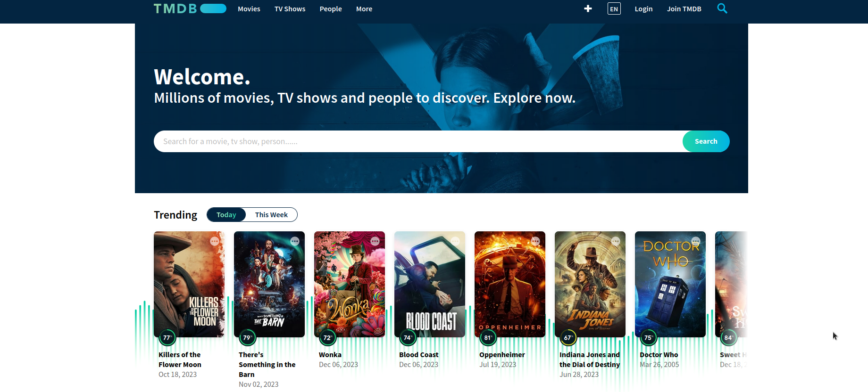
Task: Open the Indiana Jones poster
Action: 590,284
